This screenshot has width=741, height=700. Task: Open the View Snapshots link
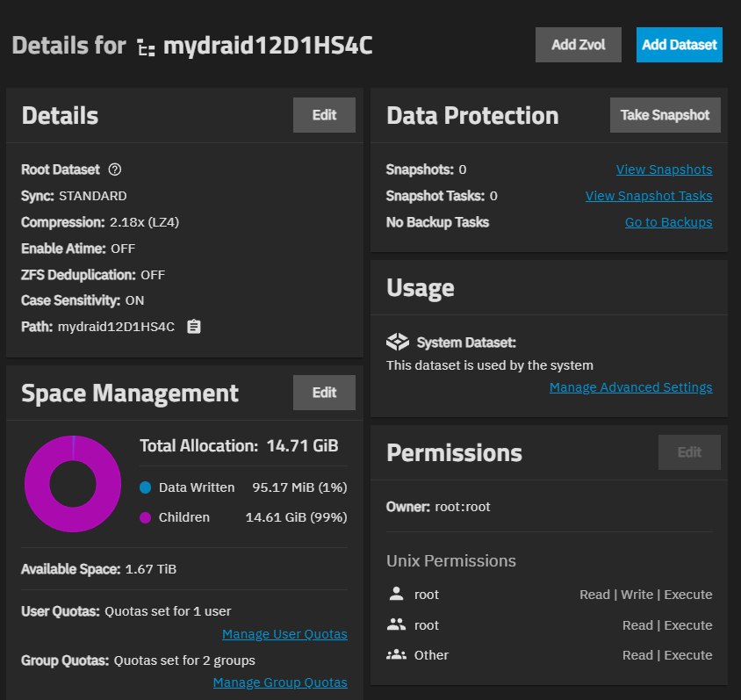[x=664, y=170]
